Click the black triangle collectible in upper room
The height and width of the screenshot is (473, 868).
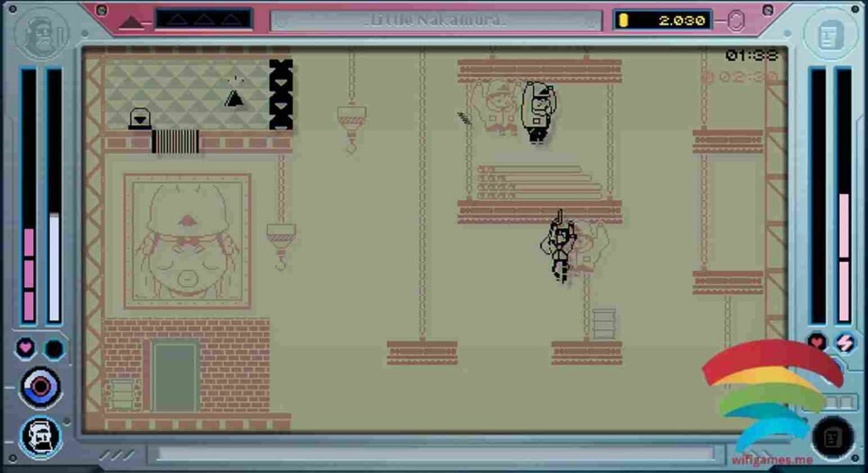(x=234, y=98)
